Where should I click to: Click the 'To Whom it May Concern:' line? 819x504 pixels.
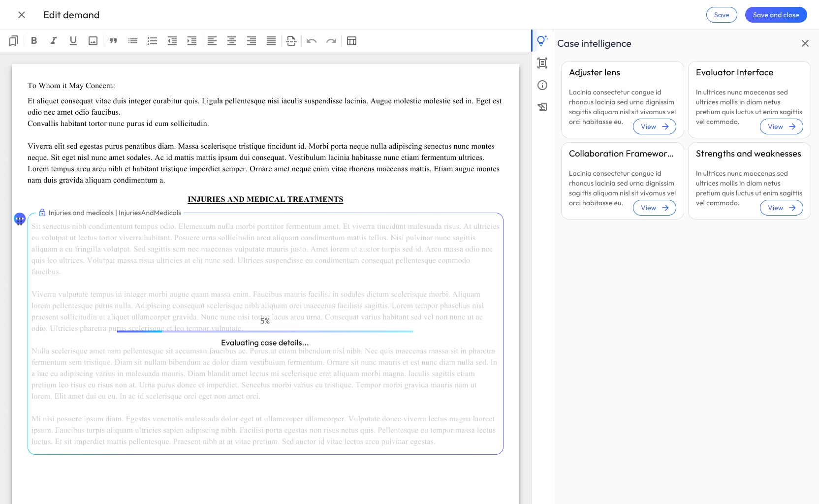click(71, 86)
